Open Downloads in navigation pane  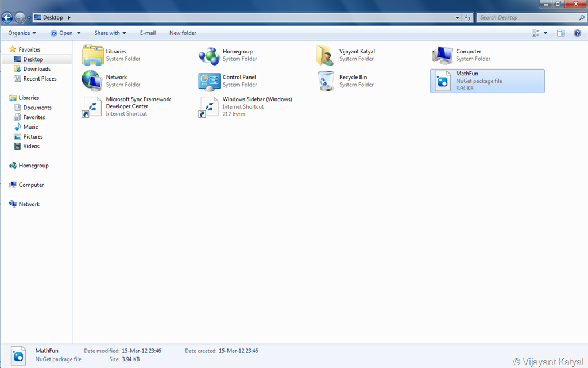(37, 69)
